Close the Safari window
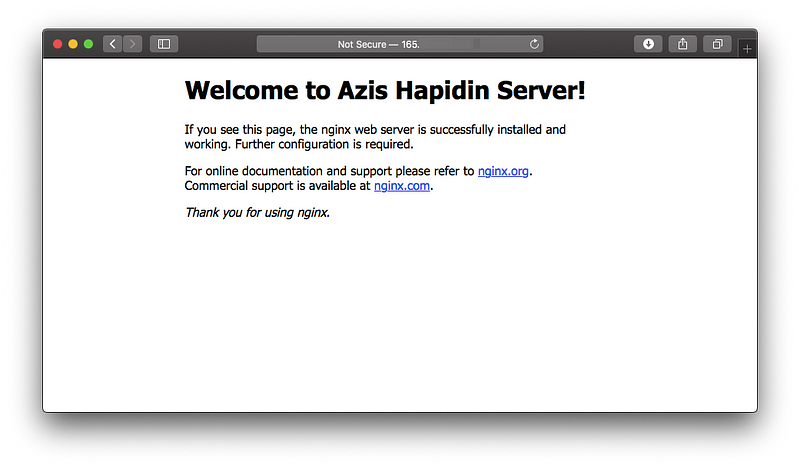Screen dimensions: 800x469 pyautogui.click(x=58, y=44)
